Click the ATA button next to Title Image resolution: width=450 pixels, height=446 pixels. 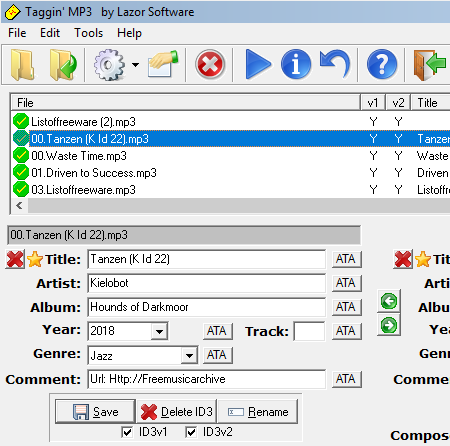(x=346, y=259)
